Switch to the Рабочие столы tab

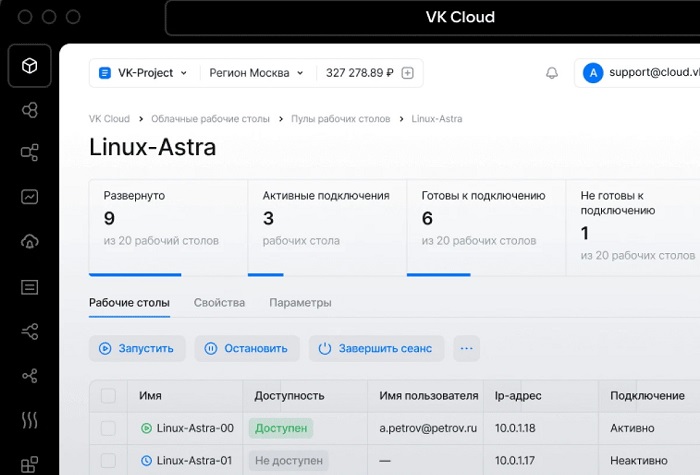click(x=129, y=303)
